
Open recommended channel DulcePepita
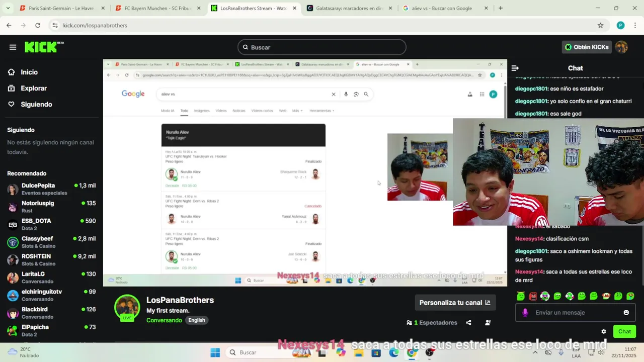click(x=51, y=189)
